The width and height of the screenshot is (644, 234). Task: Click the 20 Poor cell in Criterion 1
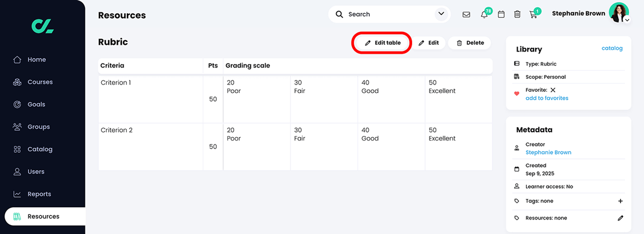[257, 99]
